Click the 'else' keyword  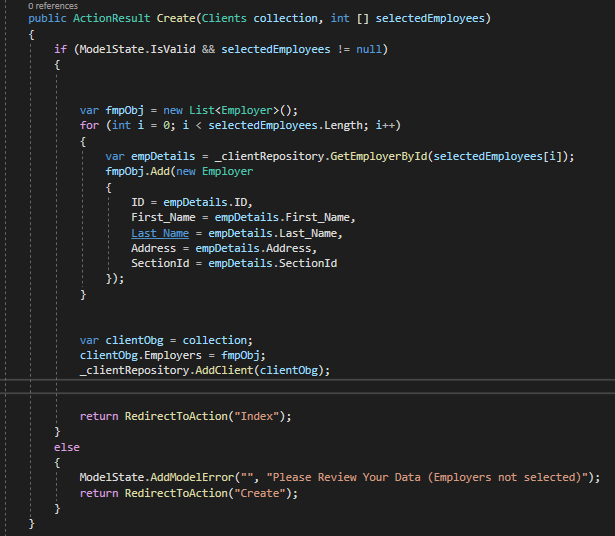tap(67, 447)
